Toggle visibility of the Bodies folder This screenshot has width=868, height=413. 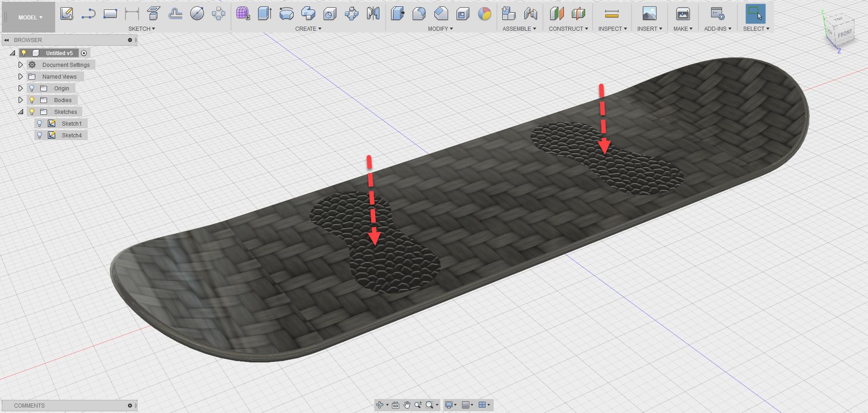31,100
